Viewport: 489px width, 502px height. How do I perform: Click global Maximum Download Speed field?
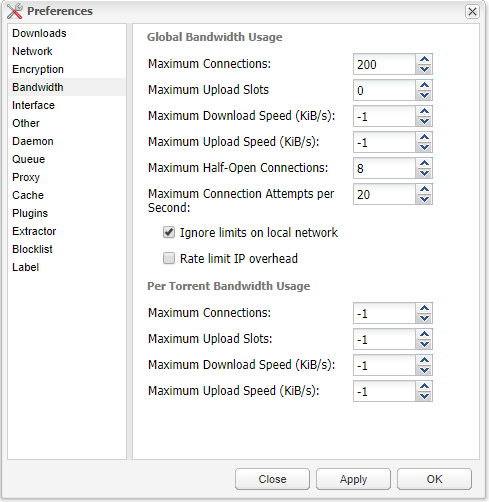coord(385,116)
